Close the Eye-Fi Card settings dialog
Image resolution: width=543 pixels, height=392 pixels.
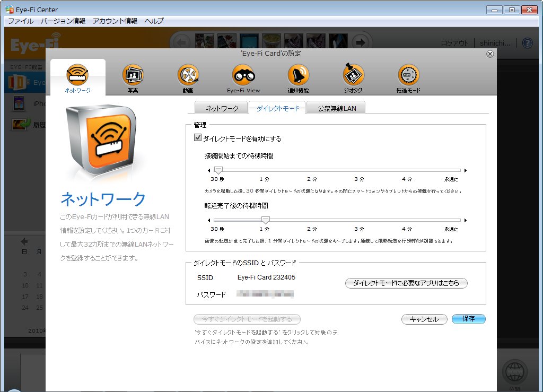489,54
